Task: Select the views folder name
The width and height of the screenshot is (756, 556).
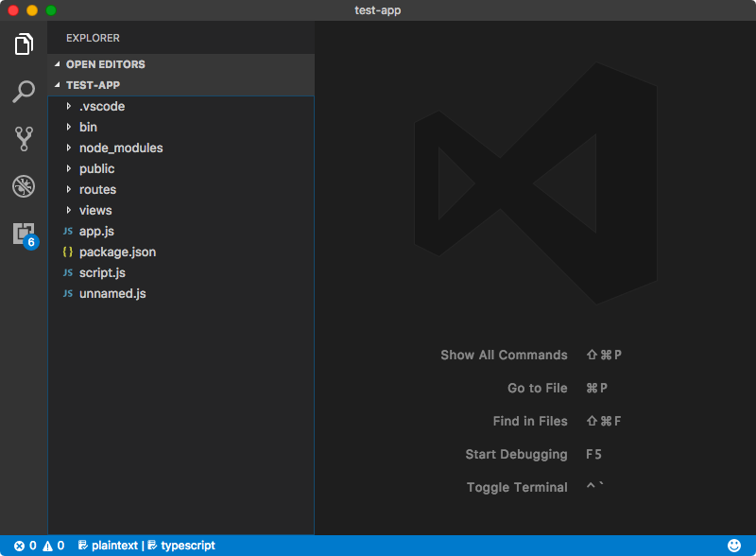Action: [95, 210]
